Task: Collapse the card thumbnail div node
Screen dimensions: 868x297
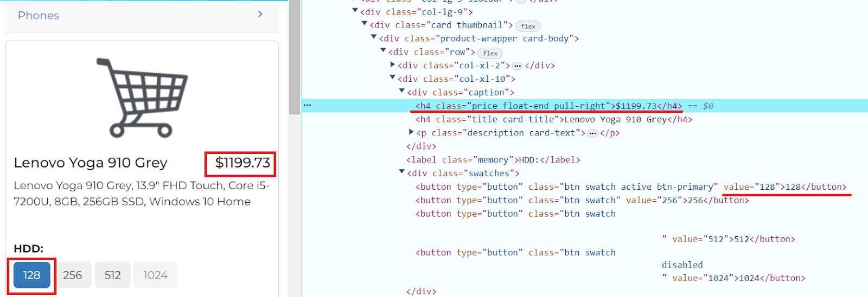Action: [365, 24]
